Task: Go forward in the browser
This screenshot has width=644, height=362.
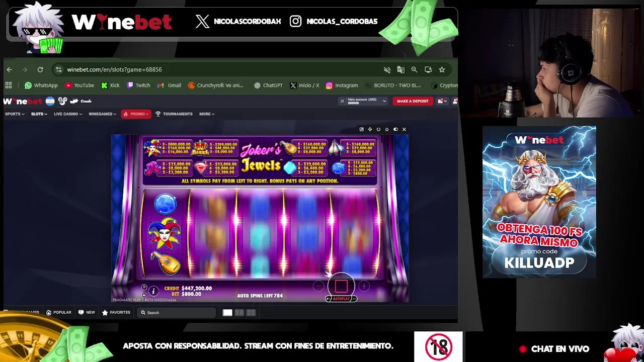Action: [x=25, y=69]
